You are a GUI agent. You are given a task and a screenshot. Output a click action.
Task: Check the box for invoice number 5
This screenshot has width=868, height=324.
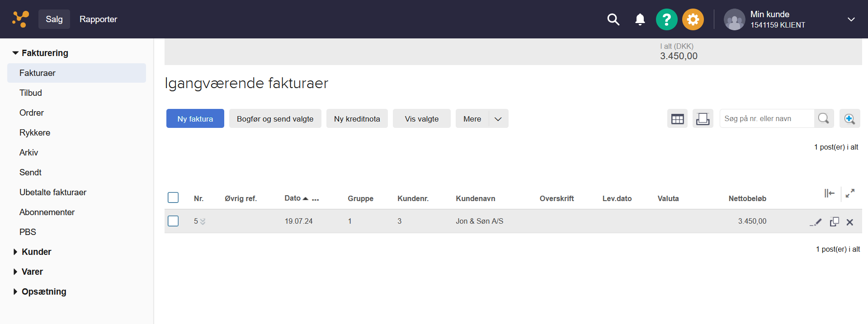coord(173,221)
